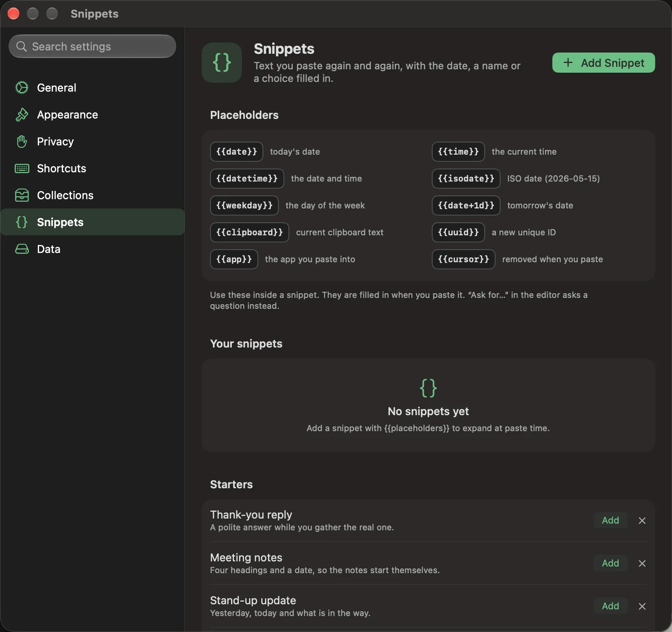Click the 'Placeholders' section heading
The image size is (672, 632).
(x=244, y=115)
